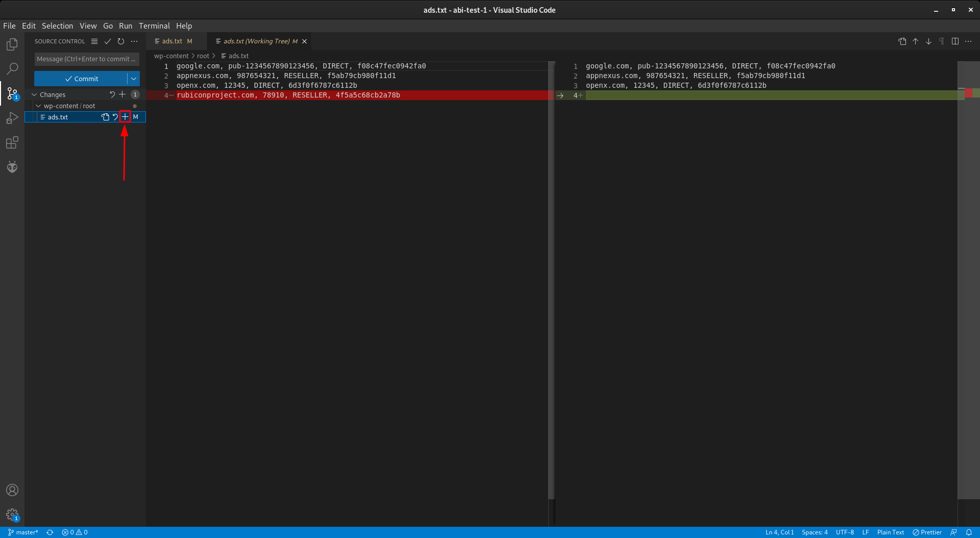Click the commit checkmark in Source Control header
The height and width of the screenshot is (538, 980).
point(108,41)
